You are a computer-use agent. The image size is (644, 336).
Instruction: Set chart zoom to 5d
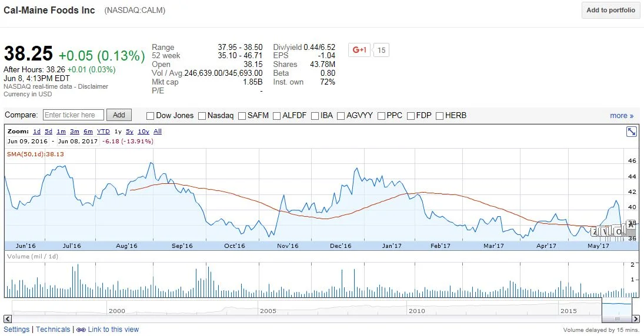point(48,132)
